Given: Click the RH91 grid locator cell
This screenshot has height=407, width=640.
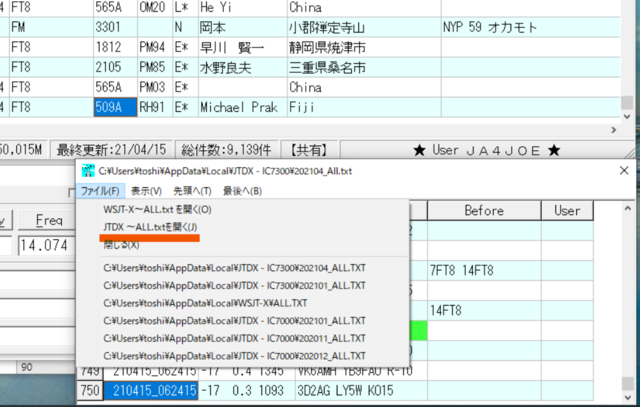Looking at the screenshot, I should click(x=154, y=107).
